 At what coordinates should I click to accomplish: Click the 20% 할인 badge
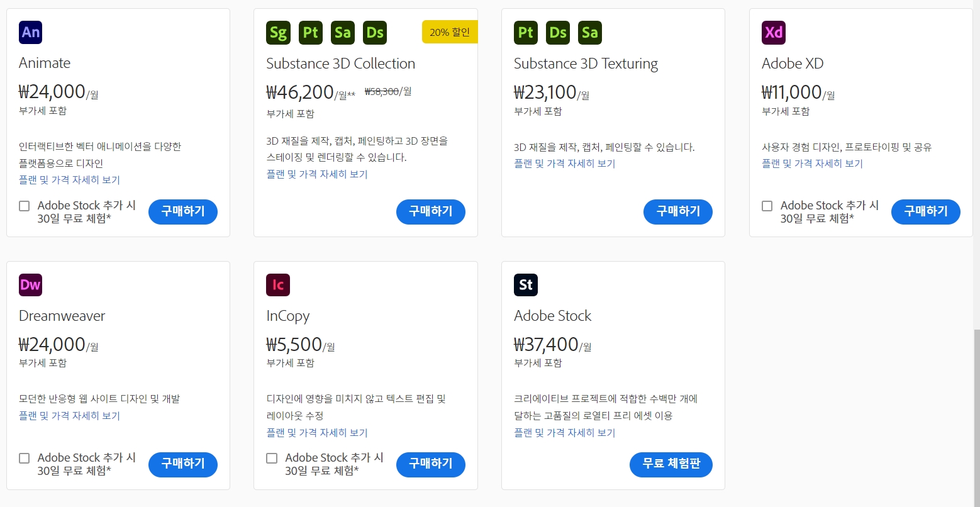(x=449, y=31)
